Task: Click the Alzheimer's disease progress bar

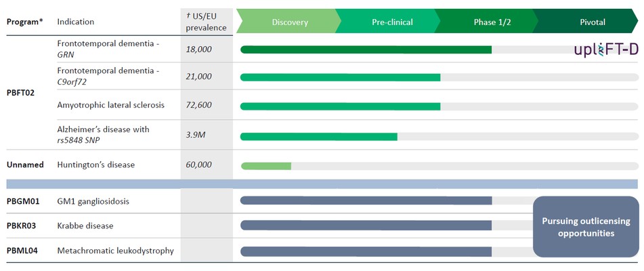Action: pos(318,136)
